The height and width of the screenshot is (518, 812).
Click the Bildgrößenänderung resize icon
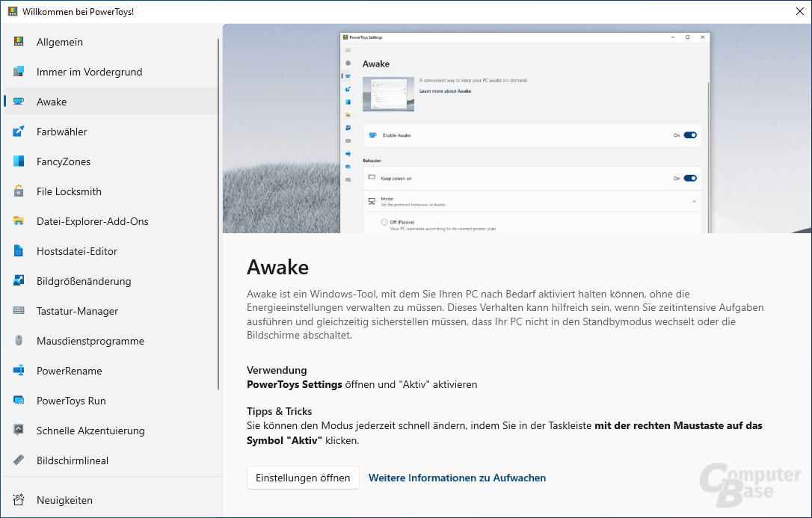pyautogui.click(x=19, y=281)
